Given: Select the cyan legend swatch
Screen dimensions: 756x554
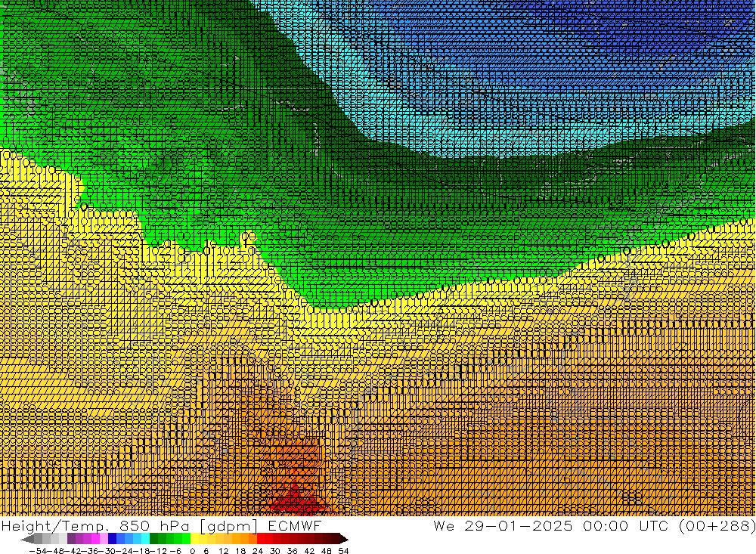Looking at the screenshot, I should click(145, 539).
